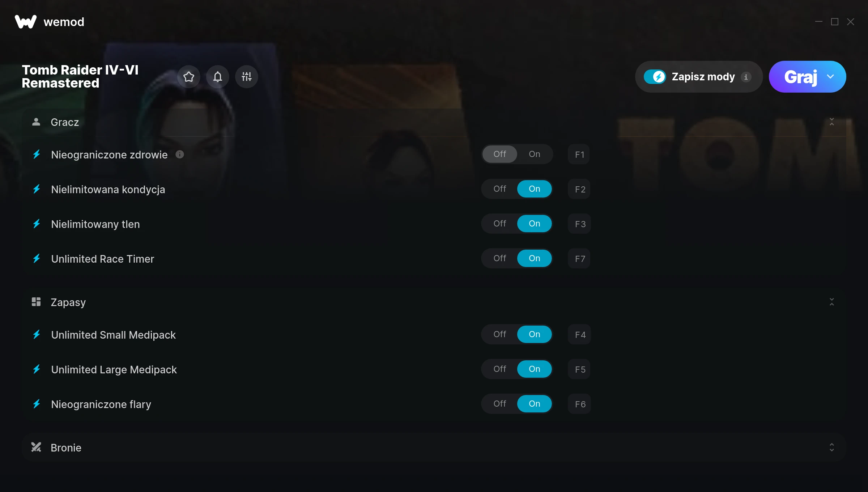Show info for Nieograniczone zdrowie

tap(180, 154)
